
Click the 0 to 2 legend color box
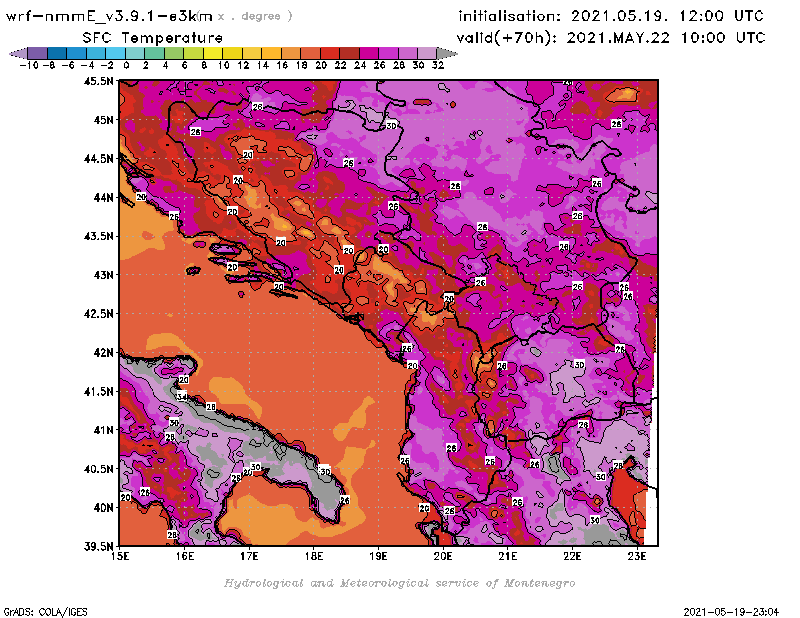point(135,53)
